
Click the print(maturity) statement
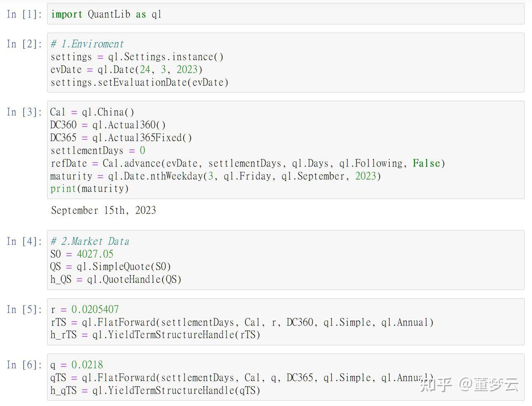[90, 189]
